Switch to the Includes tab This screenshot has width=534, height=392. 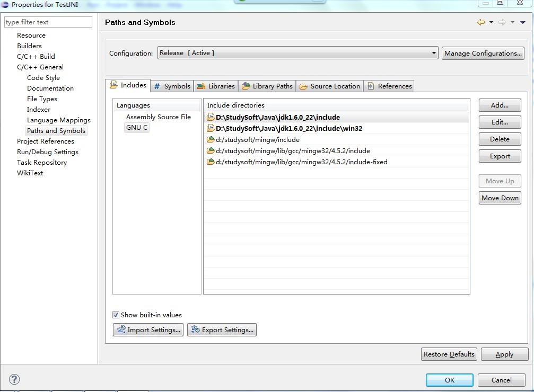coord(128,85)
